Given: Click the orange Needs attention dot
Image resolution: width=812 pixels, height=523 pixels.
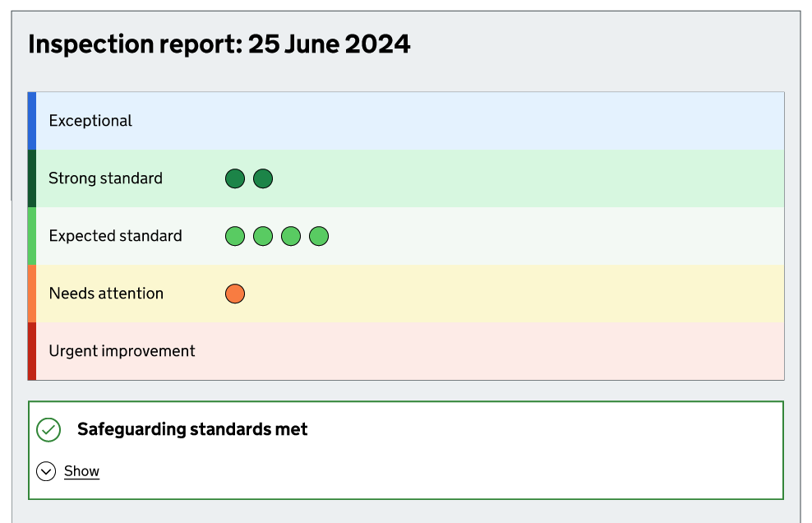Looking at the screenshot, I should [x=234, y=294].
